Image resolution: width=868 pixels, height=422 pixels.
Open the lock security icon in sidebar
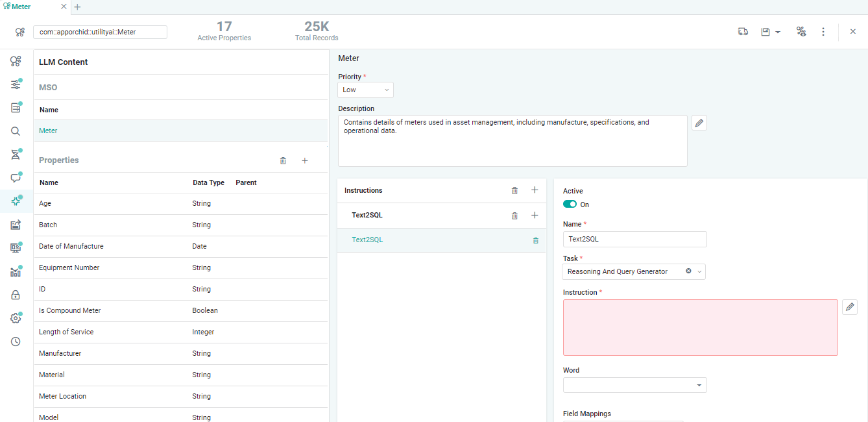click(16, 295)
